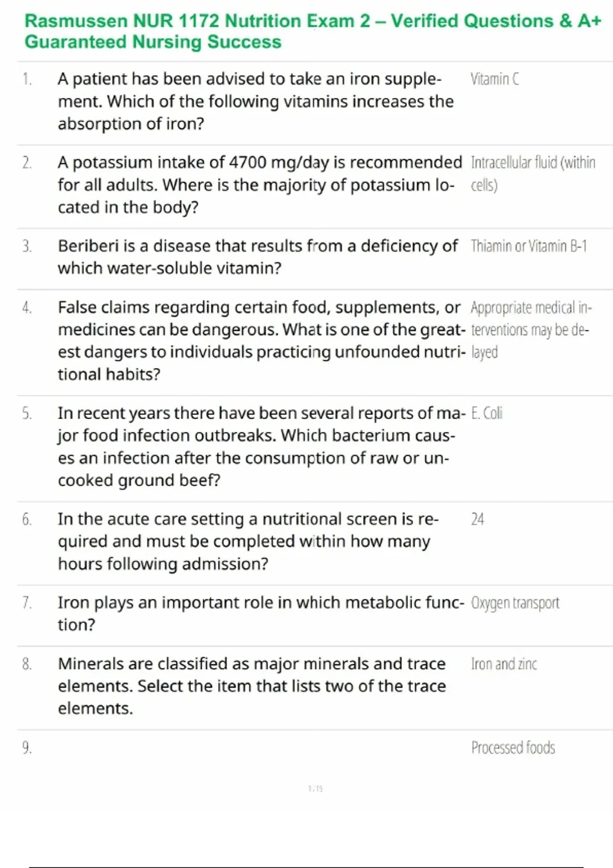Click the 'E. Coli' answer text
613x868 pixels.
(487, 413)
